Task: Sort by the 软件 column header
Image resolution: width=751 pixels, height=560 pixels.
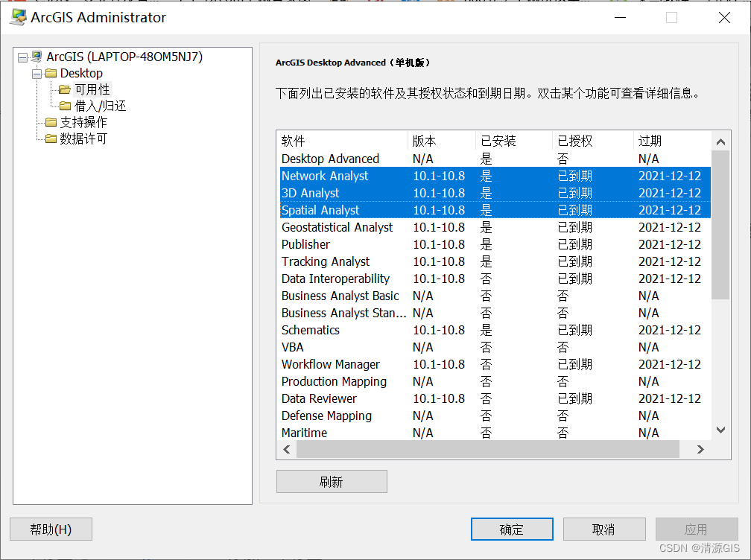Action: tap(342, 141)
